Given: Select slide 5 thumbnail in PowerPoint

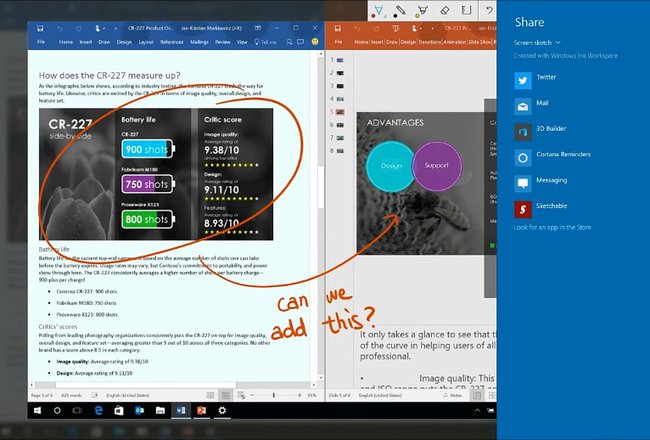Looking at the screenshot, I should coord(340,112).
